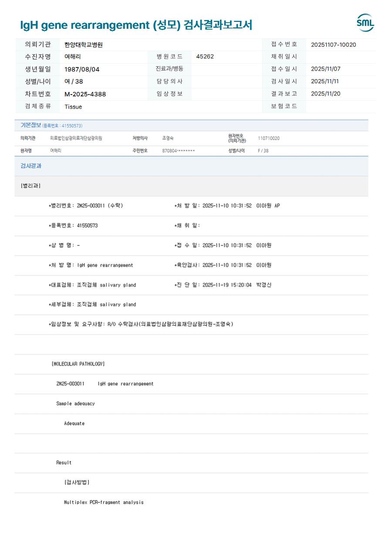
Task: Click the '*육안검사' timestamp line
Action: pos(223,265)
